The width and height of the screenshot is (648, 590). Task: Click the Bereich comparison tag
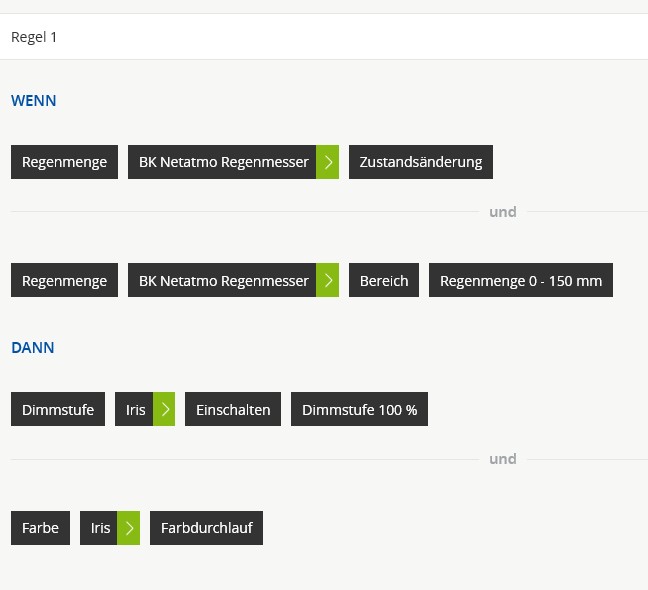tap(384, 281)
